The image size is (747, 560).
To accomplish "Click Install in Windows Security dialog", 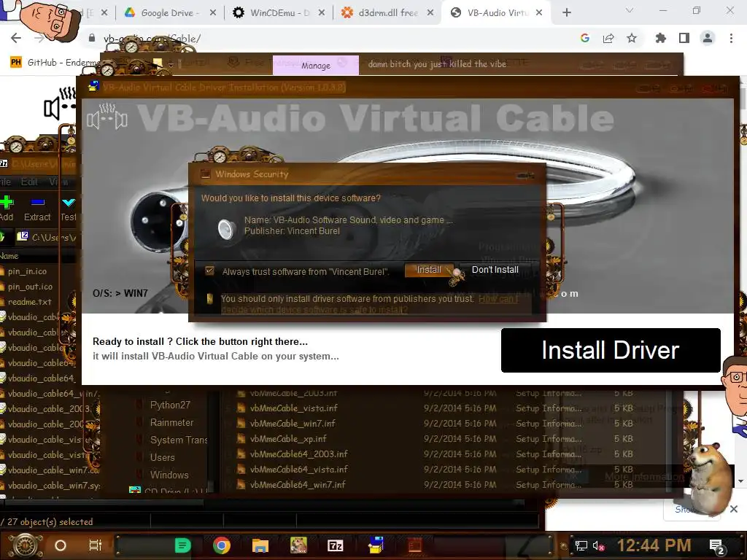I will [429, 270].
